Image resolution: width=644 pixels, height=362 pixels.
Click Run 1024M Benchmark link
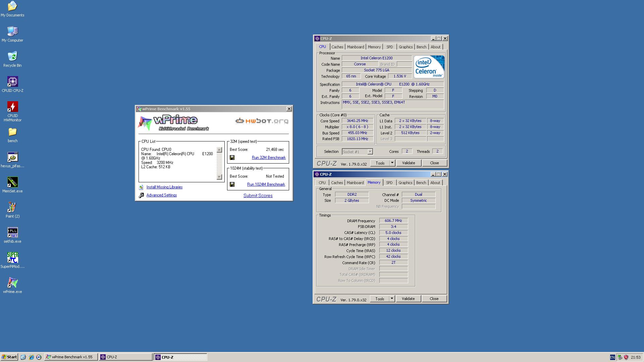click(x=266, y=184)
